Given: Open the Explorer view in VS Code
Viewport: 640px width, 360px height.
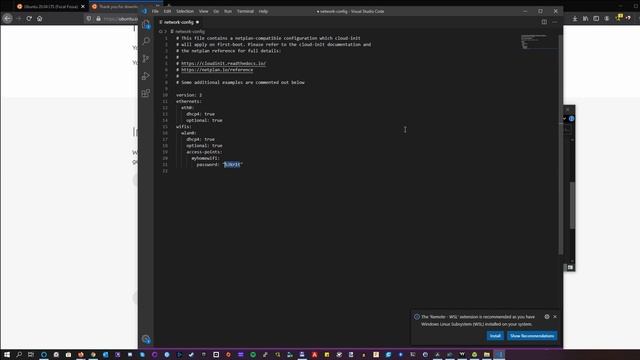Looking at the screenshot, I should click(x=146, y=24).
